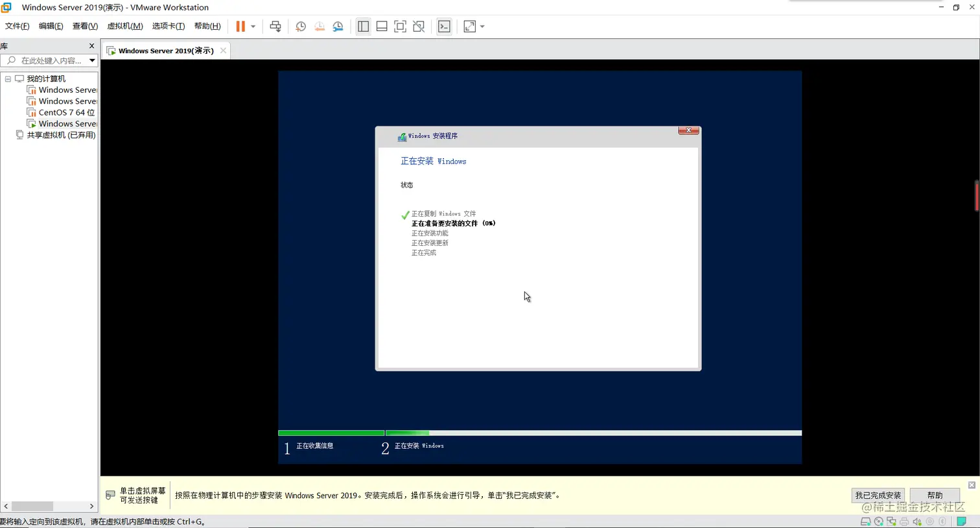Open the 查看(V) menu
The image size is (980, 528).
pos(85,26)
